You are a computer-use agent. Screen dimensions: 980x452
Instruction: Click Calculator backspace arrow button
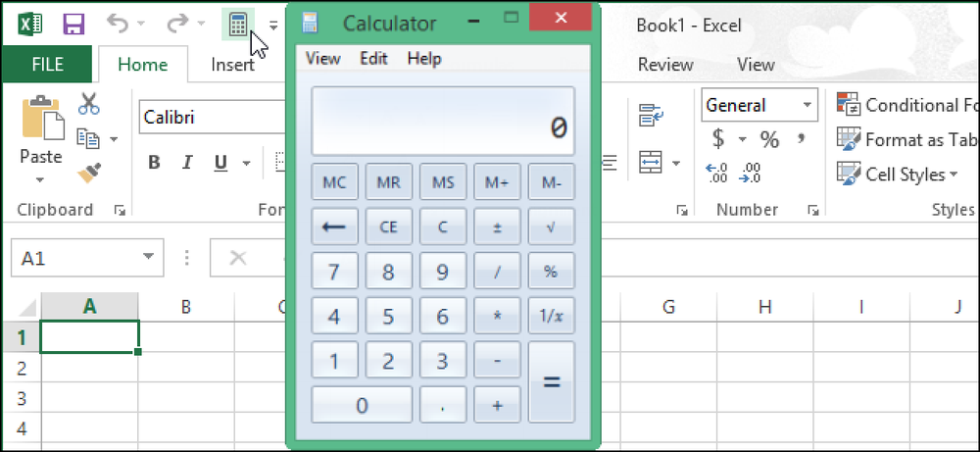(334, 226)
